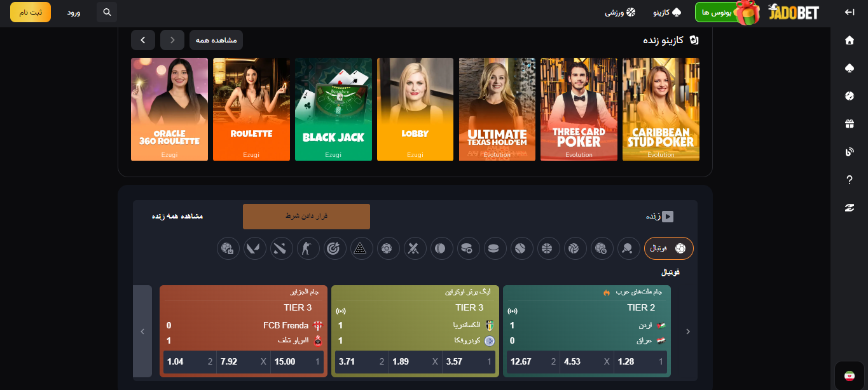
Task: Pick the darts target sport icon
Action: (x=334, y=248)
